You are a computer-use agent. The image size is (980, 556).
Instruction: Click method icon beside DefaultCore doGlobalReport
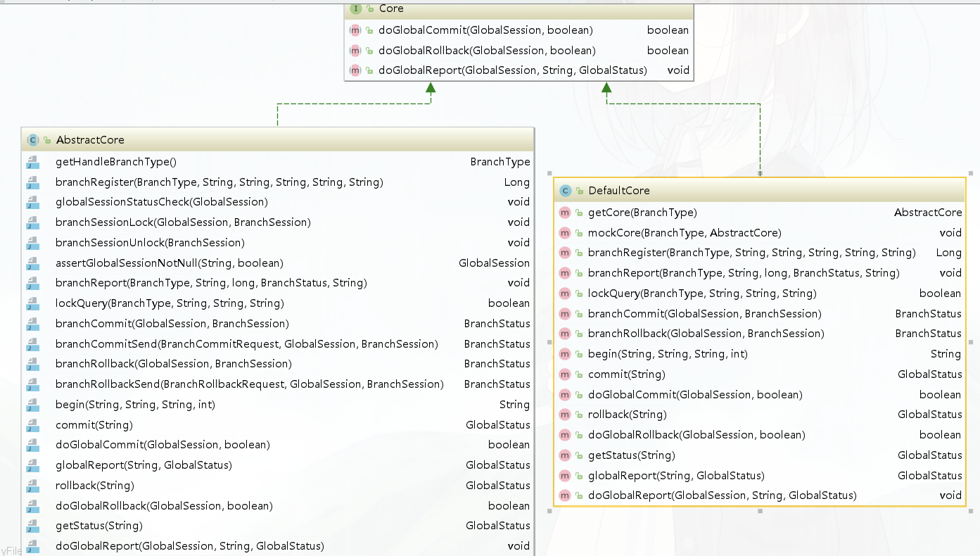click(565, 495)
